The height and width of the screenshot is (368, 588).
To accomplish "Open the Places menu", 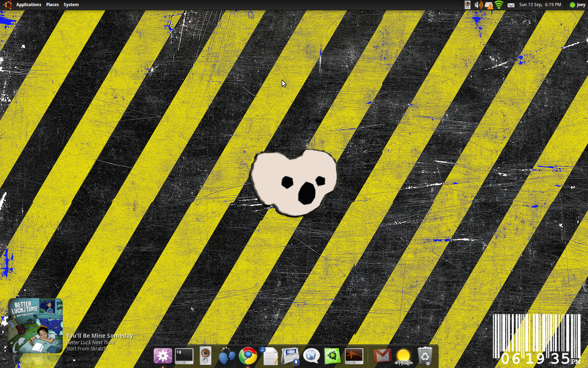I will pos(52,5).
